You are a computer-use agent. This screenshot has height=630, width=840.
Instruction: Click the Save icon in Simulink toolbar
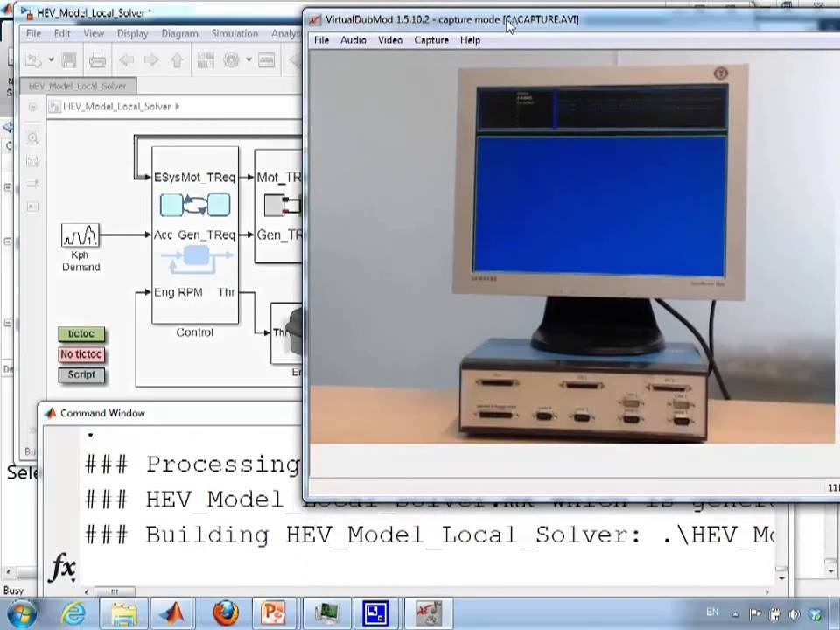point(69,60)
